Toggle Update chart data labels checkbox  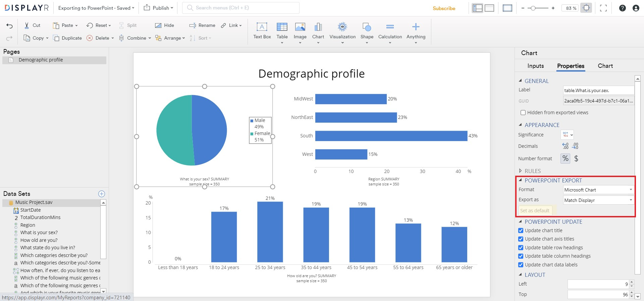pos(521,265)
